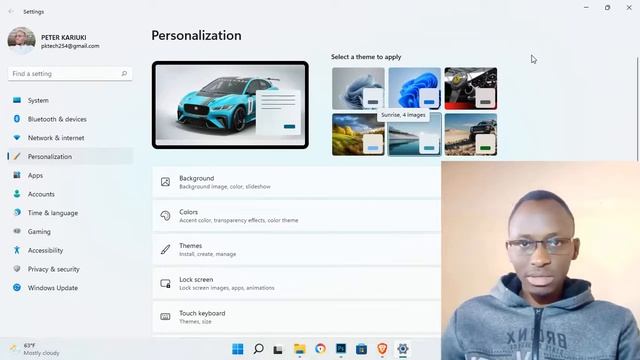This screenshot has width=640, height=360.
Task: Click the Gaming controller icon
Action: click(17, 231)
